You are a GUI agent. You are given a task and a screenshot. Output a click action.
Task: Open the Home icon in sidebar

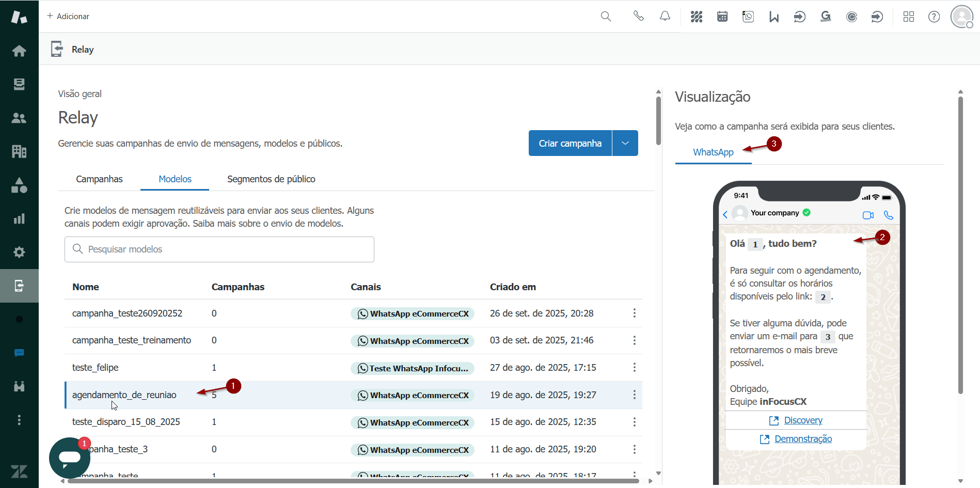(x=19, y=51)
